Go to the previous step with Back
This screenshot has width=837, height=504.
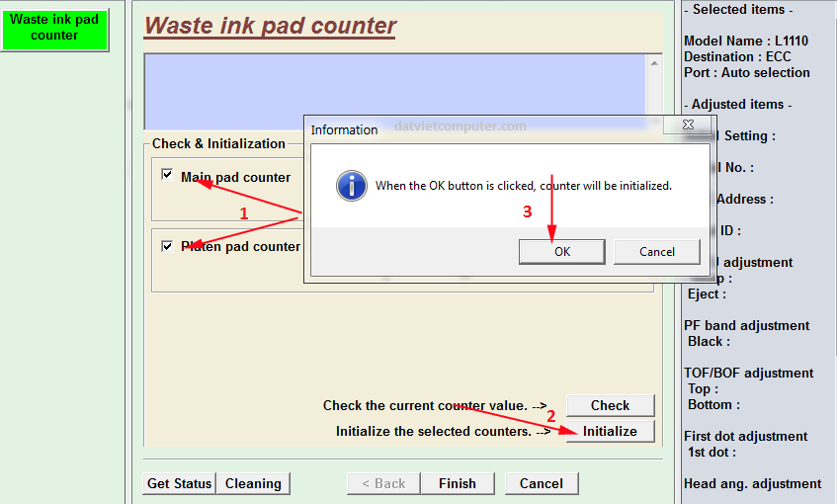(383, 483)
